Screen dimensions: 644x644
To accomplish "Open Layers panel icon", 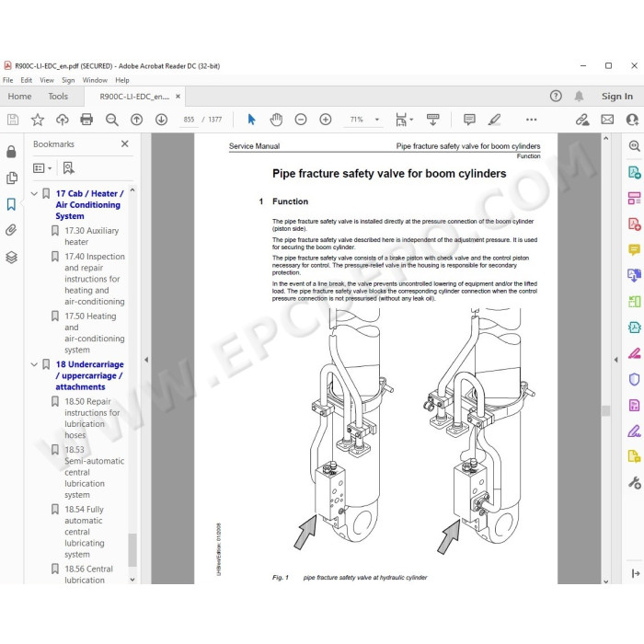I will click(11, 257).
